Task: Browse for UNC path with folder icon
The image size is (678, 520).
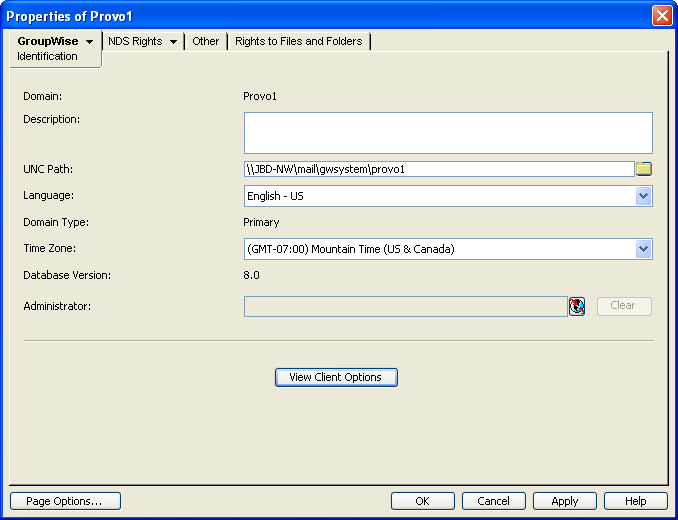Action: 643,169
